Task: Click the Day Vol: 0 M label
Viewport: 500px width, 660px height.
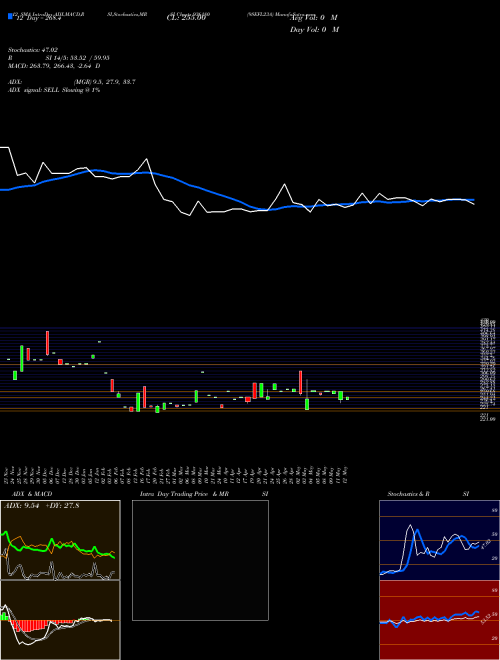Action: click(x=314, y=29)
